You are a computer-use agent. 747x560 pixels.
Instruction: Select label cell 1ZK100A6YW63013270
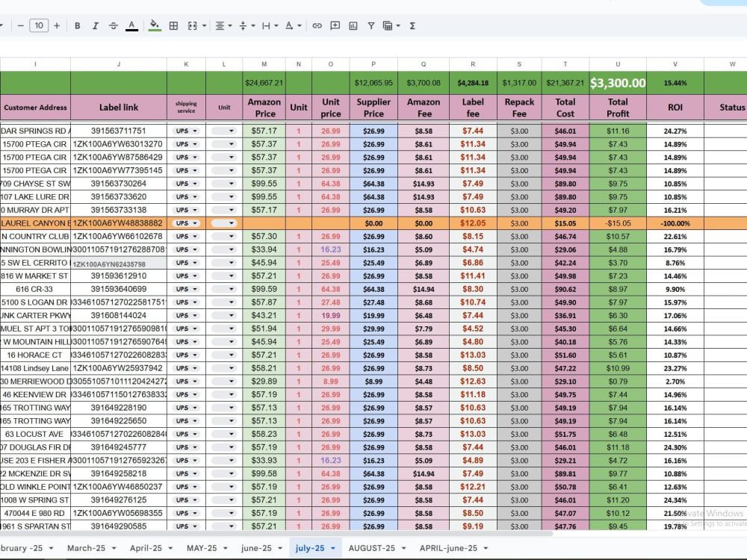[x=119, y=144]
